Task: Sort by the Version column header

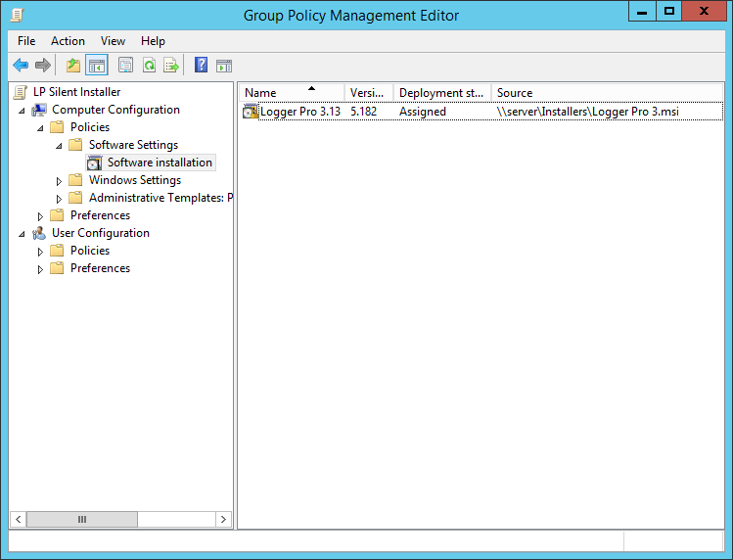Action: click(x=369, y=93)
